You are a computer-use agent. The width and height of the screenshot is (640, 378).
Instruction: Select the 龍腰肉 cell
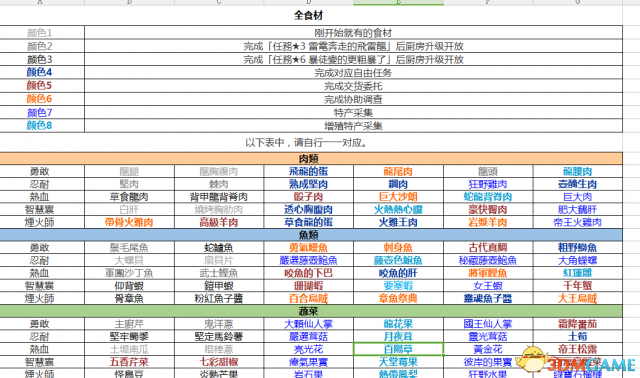point(578,171)
